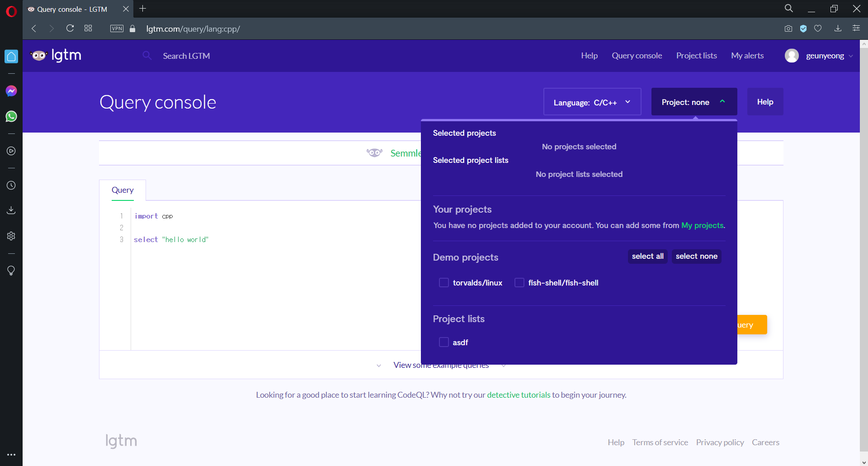Open the Language C/C++ dropdown
The image size is (868, 466).
(x=592, y=102)
